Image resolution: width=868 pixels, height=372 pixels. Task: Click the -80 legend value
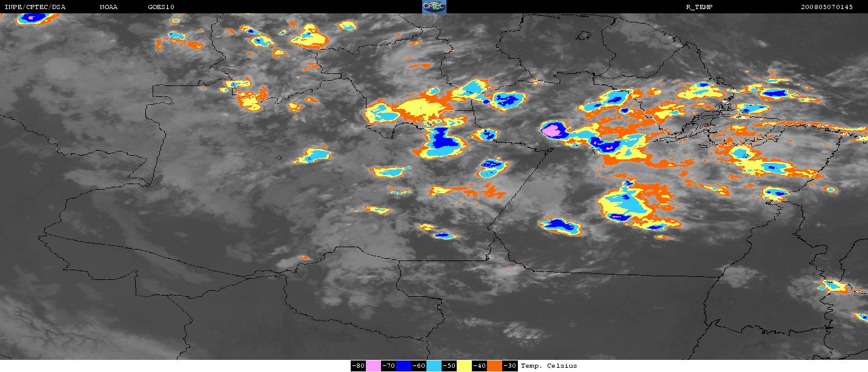(x=358, y=366)
